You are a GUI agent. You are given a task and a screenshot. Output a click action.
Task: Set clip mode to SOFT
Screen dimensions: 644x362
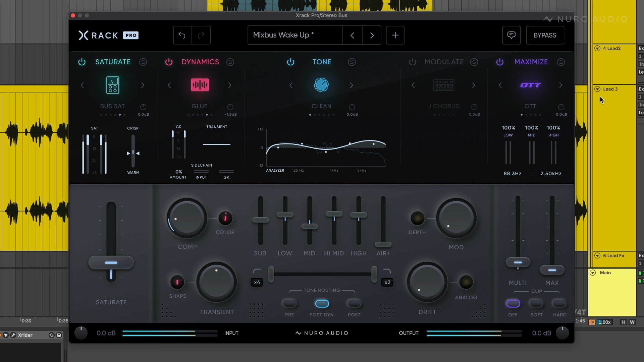(x=536, y=304)
